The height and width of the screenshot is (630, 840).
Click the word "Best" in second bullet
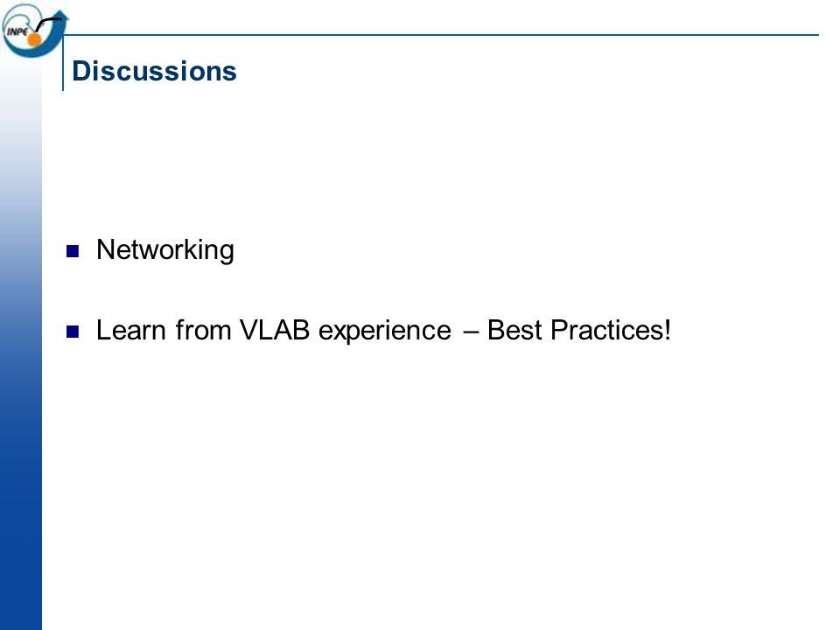coord(514,330)
